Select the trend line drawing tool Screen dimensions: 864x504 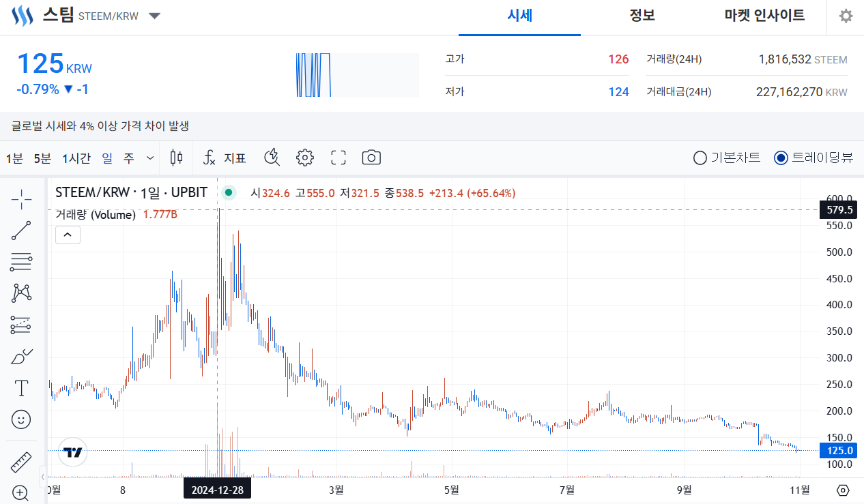pos(21,231)
